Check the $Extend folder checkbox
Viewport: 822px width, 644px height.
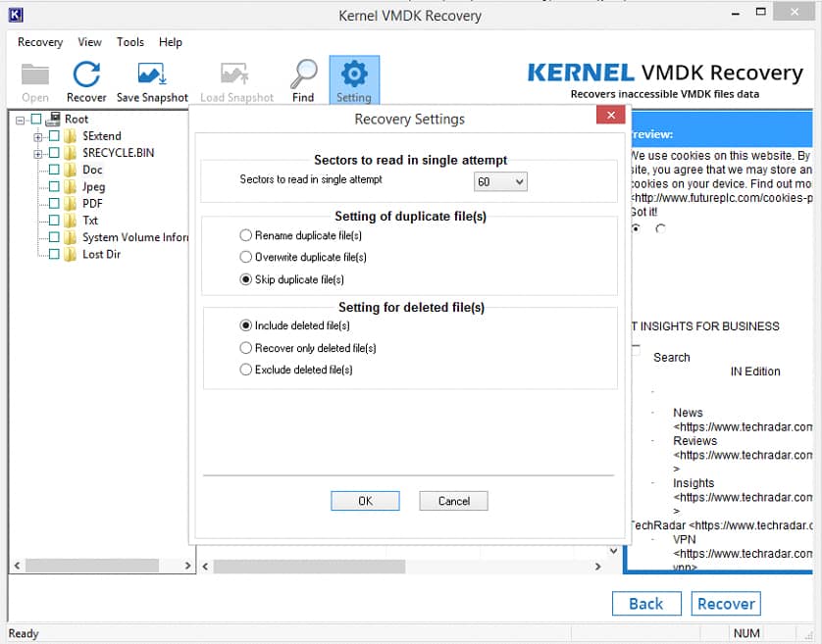pyautogui.click(x=54, y=136)
